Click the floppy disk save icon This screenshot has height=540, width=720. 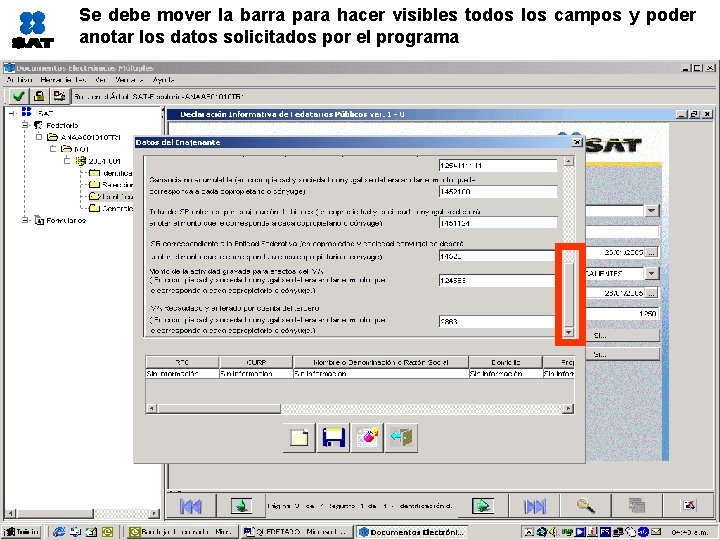(x=333, y=438)
